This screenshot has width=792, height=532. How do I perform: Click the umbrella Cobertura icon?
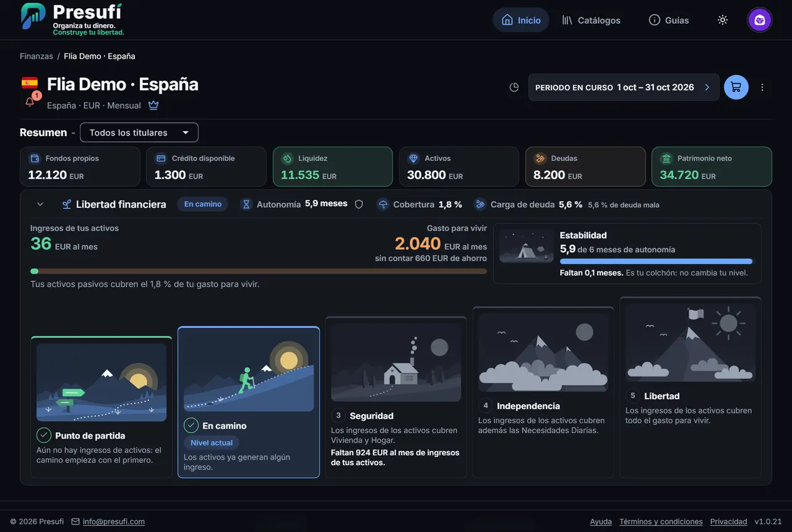pos(383,204)
